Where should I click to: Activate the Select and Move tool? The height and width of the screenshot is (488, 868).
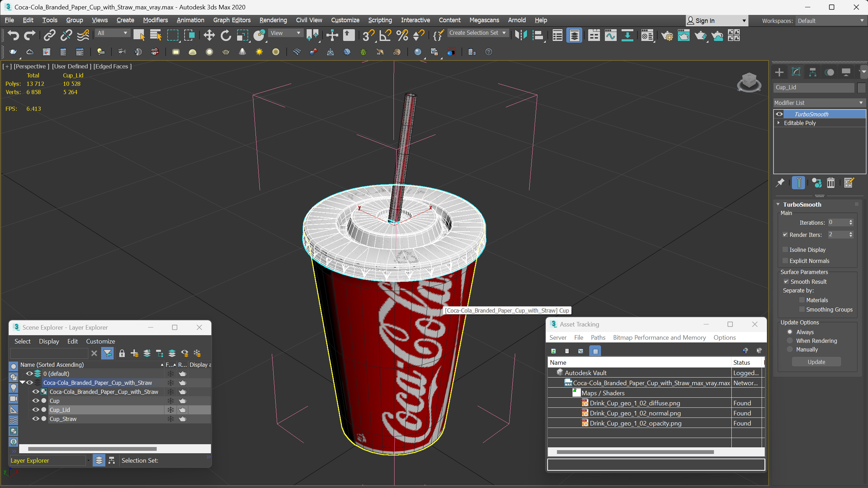[209, 35]
